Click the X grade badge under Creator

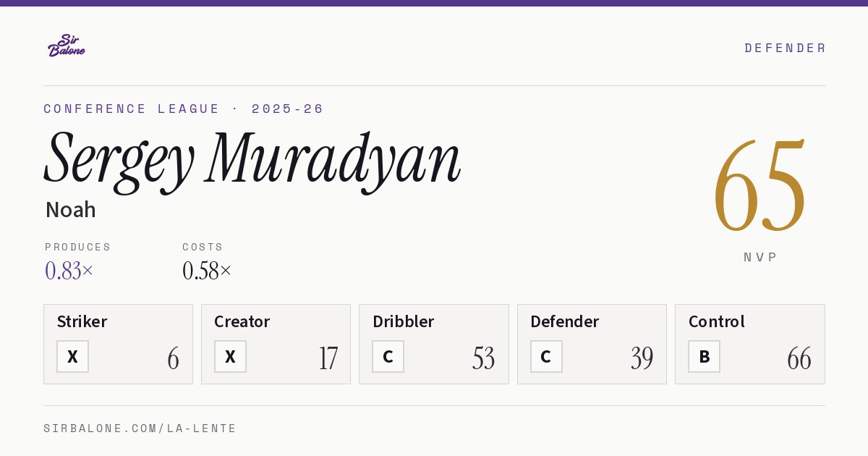230,357
